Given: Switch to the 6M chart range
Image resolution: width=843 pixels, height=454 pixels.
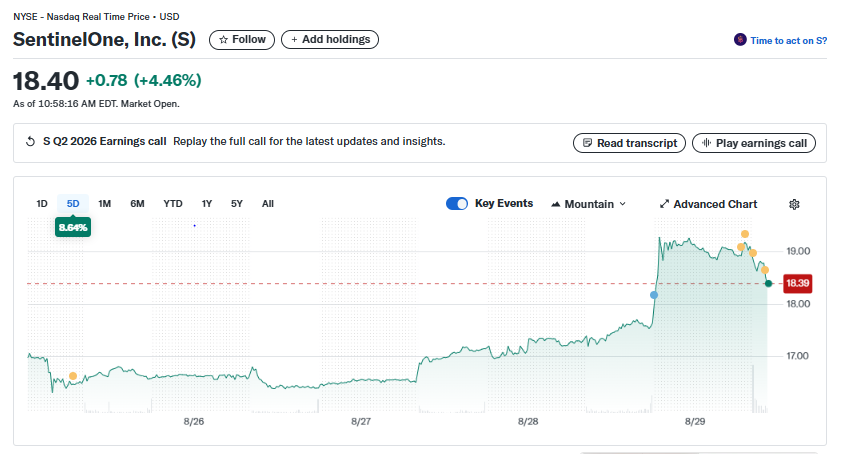Looking at the screenshot, I should coord(137,204).
